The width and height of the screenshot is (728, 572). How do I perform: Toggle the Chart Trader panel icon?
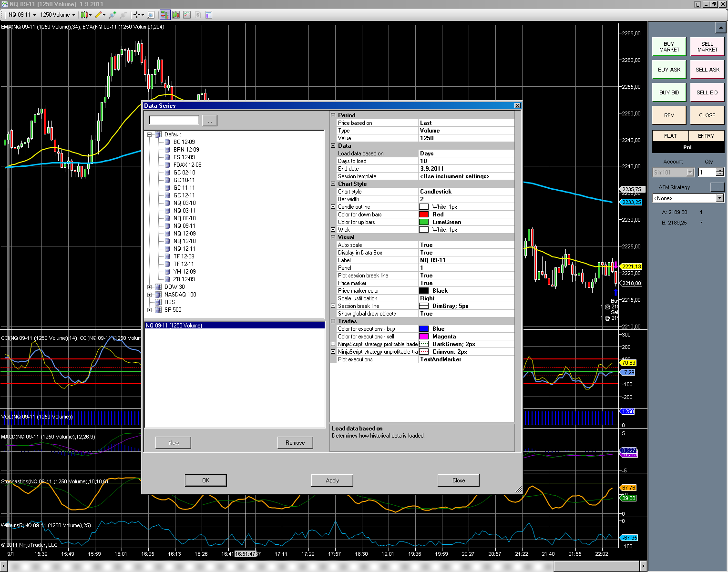[x=164, y=15]
